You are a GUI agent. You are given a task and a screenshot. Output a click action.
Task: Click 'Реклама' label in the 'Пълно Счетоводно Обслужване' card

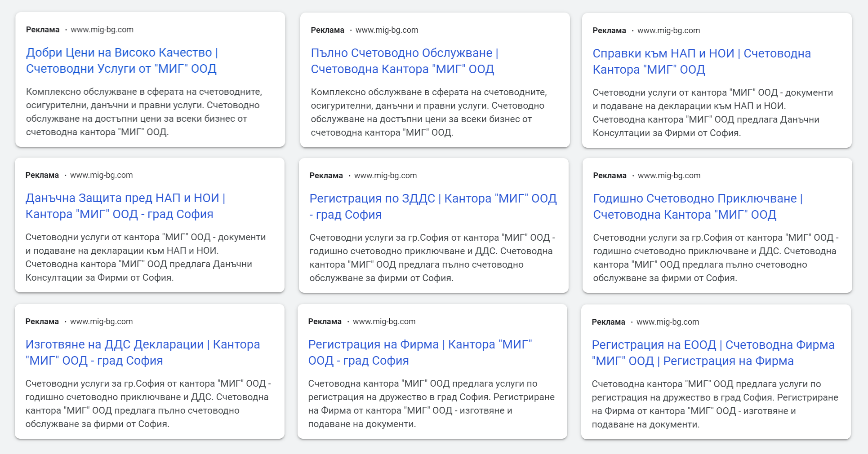[327, 30]
